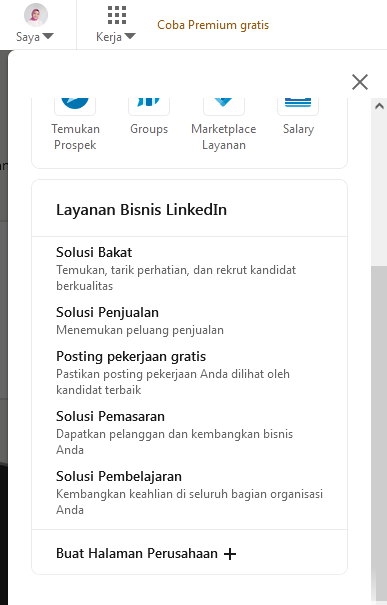Open the Groups icon
Screen dimensions: 387x605
pos(149,106)
